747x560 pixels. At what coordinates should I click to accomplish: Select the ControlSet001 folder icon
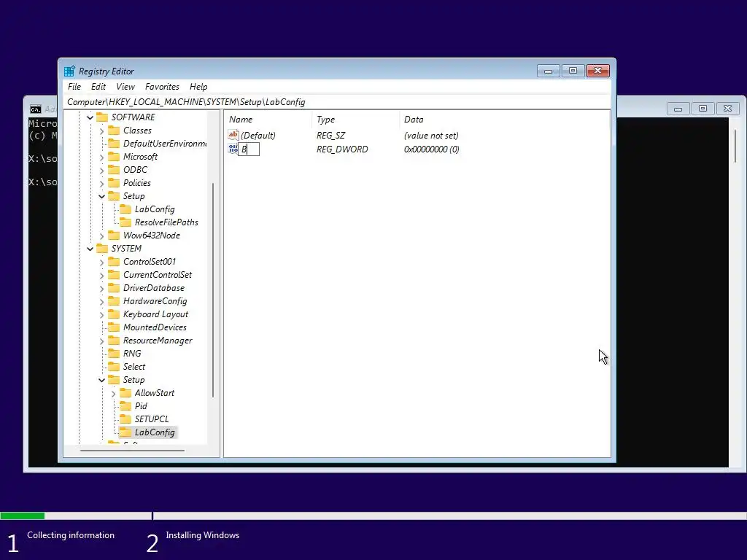(x=114, y=262)
